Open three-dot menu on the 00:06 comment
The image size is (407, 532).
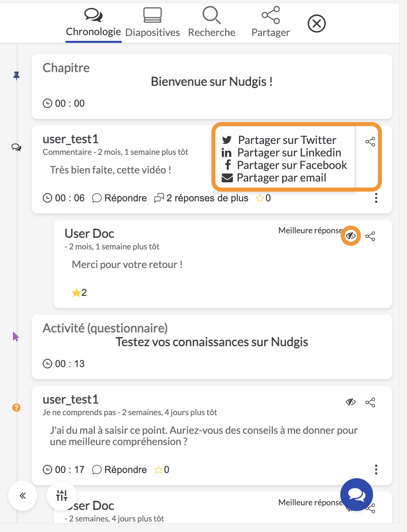click(376, 198)
